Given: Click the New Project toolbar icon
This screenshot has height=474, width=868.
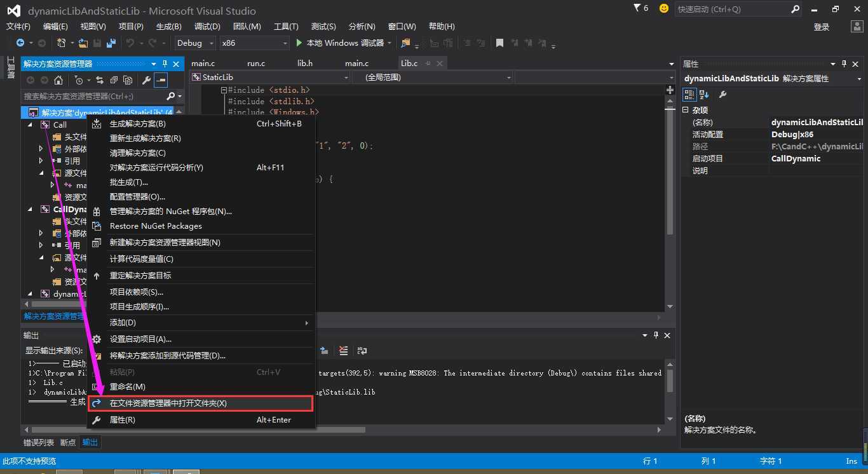Looking at the screenshot, I should click(x=62, y=43).
